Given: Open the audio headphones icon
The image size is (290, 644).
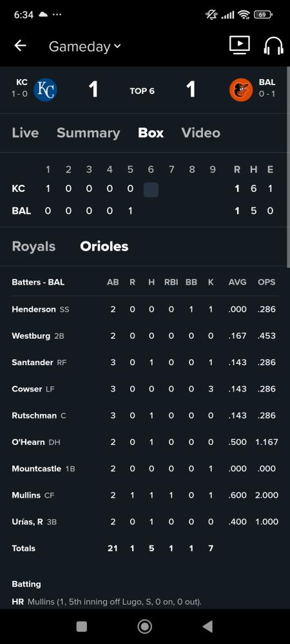Looking at the screenshot, I should pyautogui.click(x=274, y=46).
